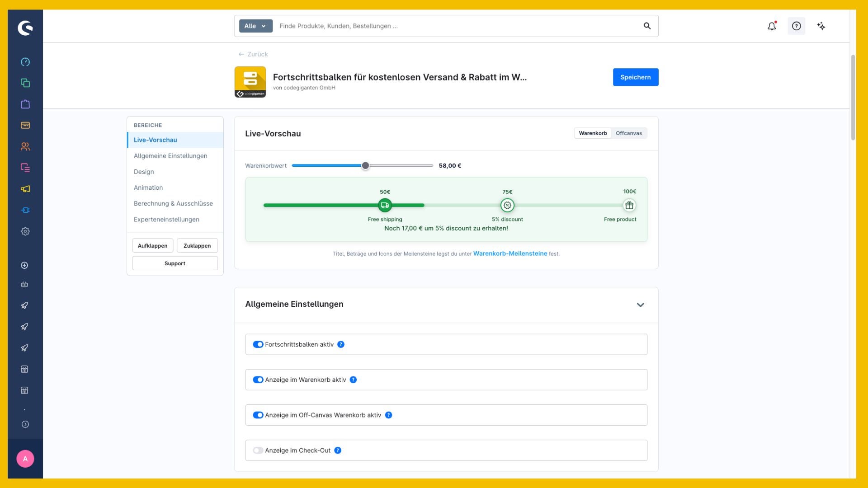Image resolution: width=868 pixels, height=488 pixels.
Task: Open help tooltip for Fortschrittsbalken aktiv
Action: 341,344
